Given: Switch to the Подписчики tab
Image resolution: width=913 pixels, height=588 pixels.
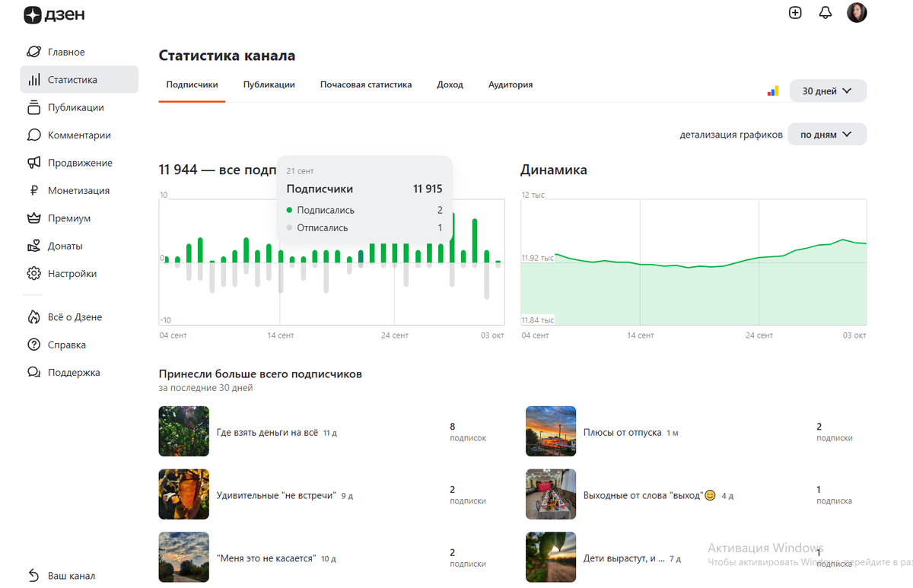Looking at the screenshot, I should pyautogui.click(x=192, y=84).
